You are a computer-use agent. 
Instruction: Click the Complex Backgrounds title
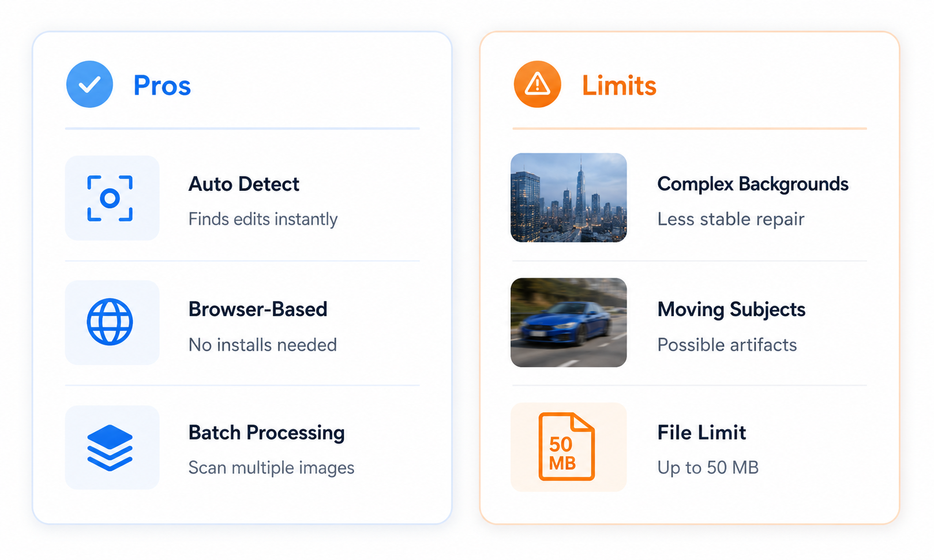click(753, 184)
